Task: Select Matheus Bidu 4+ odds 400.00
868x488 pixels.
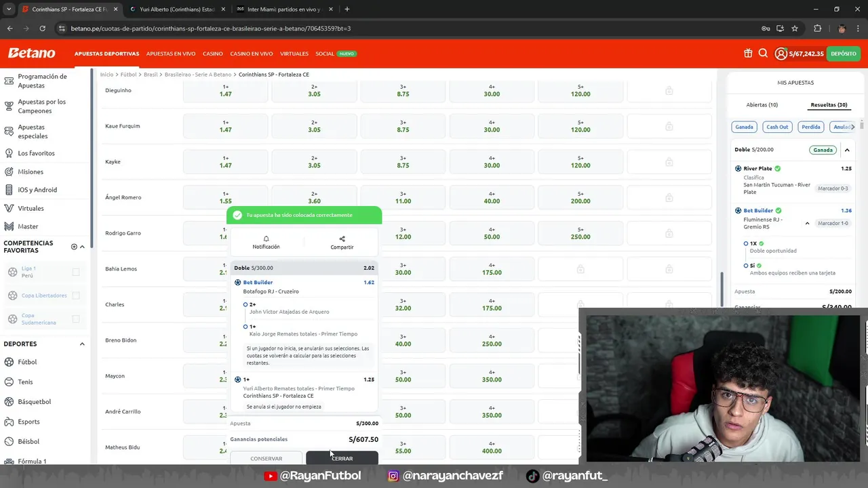Action: click(x=492, y=447)
